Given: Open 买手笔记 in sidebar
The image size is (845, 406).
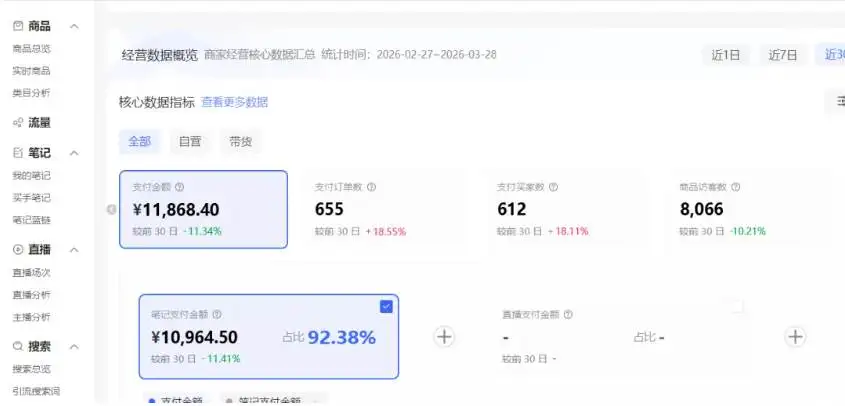Looking at the screenshot, I should coord(31,198).
